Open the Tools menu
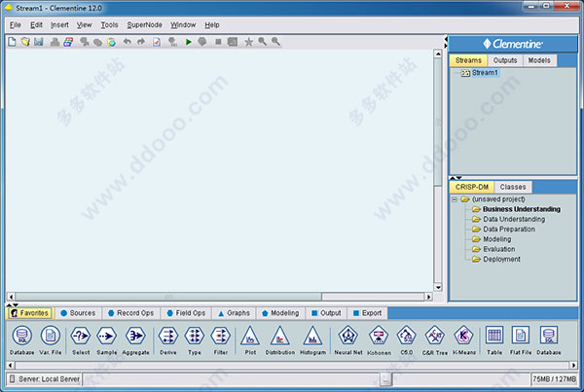This screenshot has height=392, width=584. coord(109,25)
